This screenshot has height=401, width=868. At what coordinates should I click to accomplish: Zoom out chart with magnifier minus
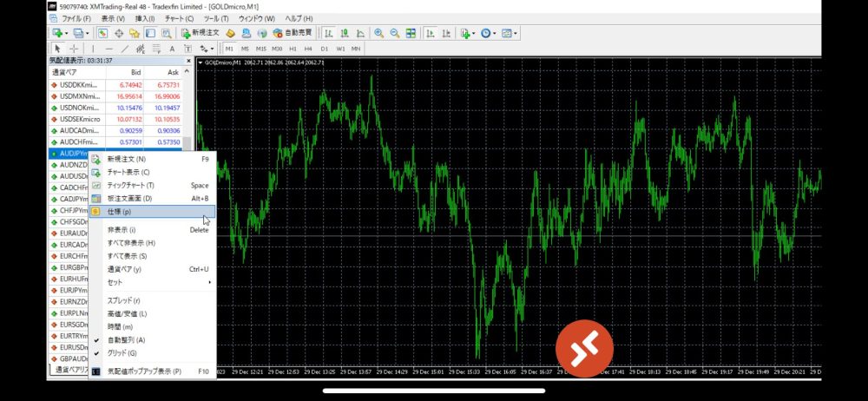(x=394, y=33)
